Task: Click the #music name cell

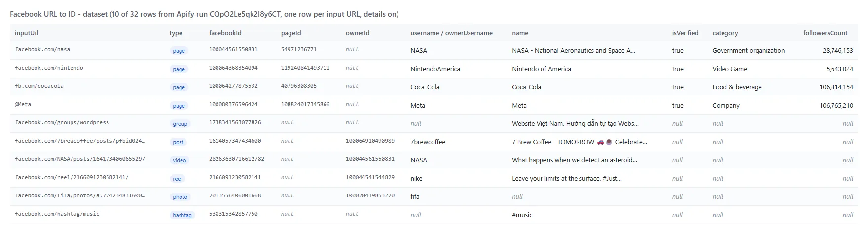Action: point(522,215)
